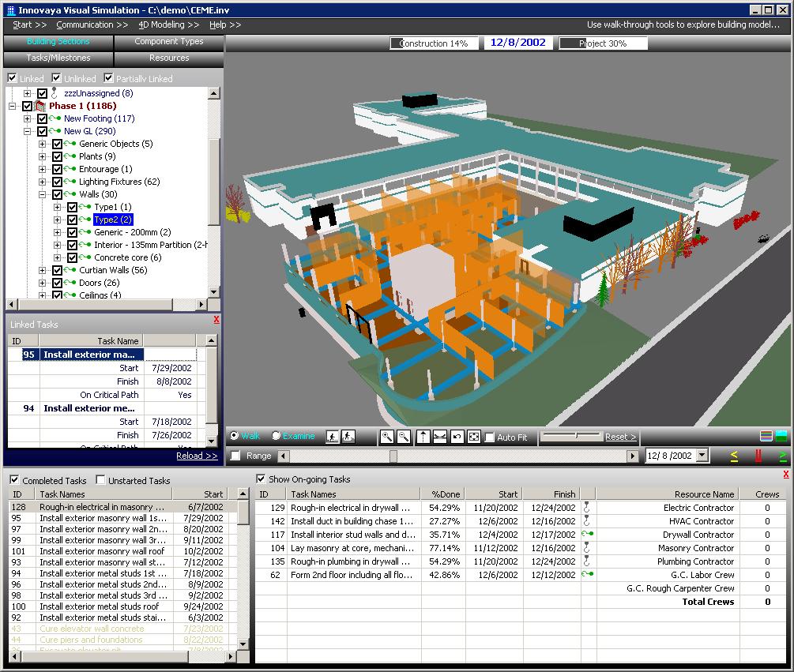Click the upward arrow view icon
Screen dimensions: 794x672
423,437
